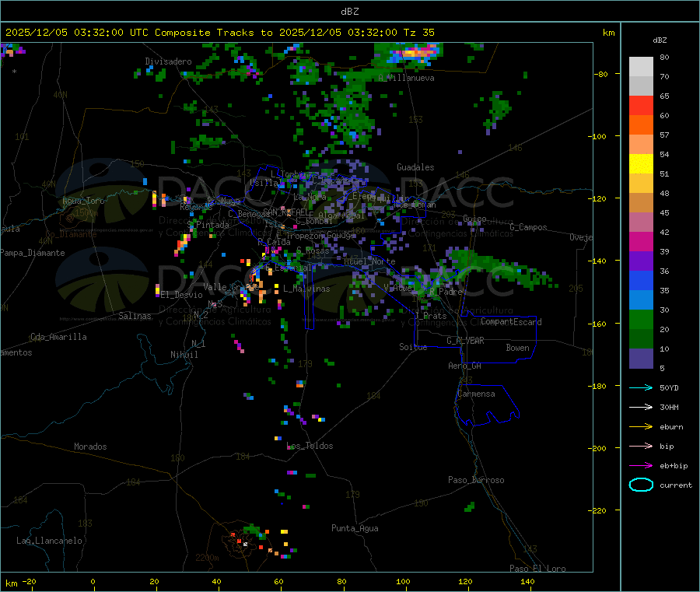Click the 0 km x-axis tick label

coord(93,581)
